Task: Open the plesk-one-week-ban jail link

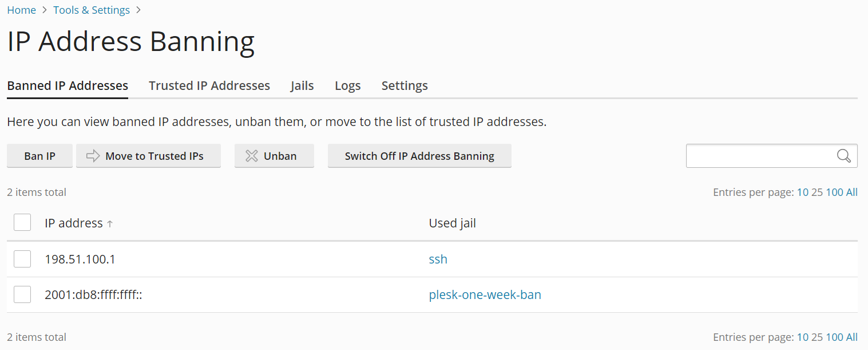Action: click(485, 294)
